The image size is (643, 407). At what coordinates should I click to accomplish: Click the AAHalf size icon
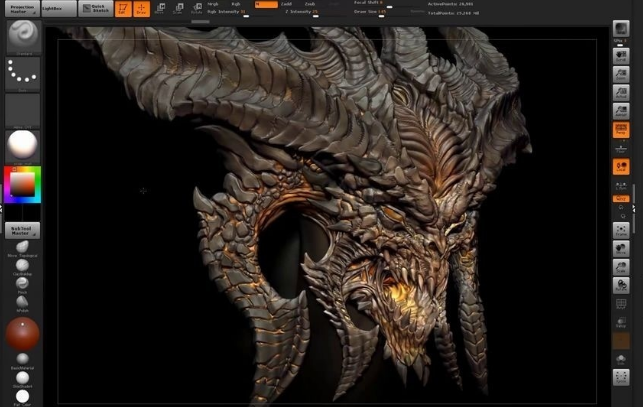pyautogui.click(x=621, y=112)
